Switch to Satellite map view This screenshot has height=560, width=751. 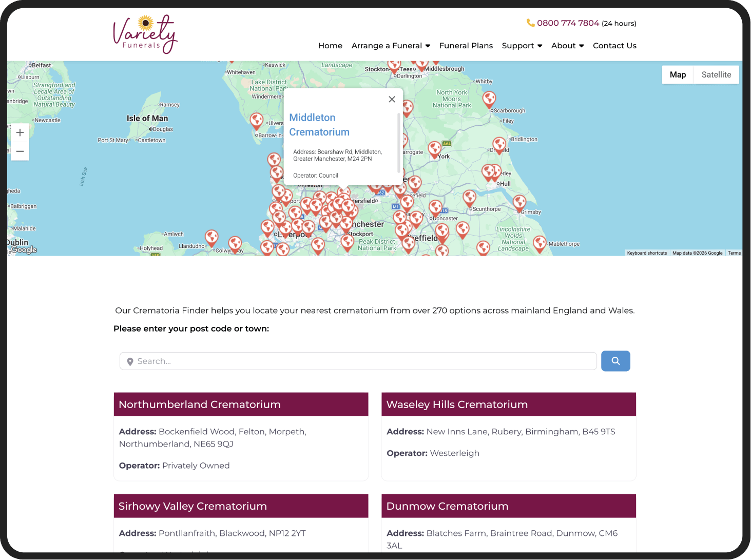click(x=716, y=75)
